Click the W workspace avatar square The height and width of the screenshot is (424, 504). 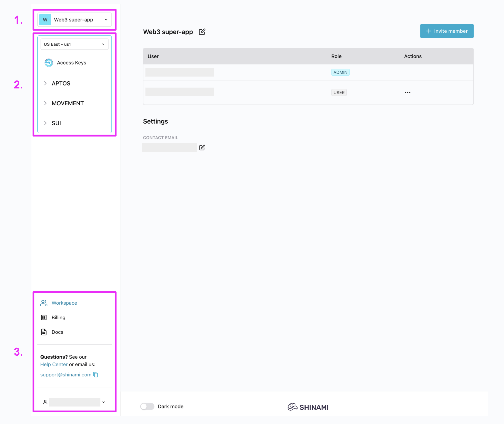tap(45, 20)
